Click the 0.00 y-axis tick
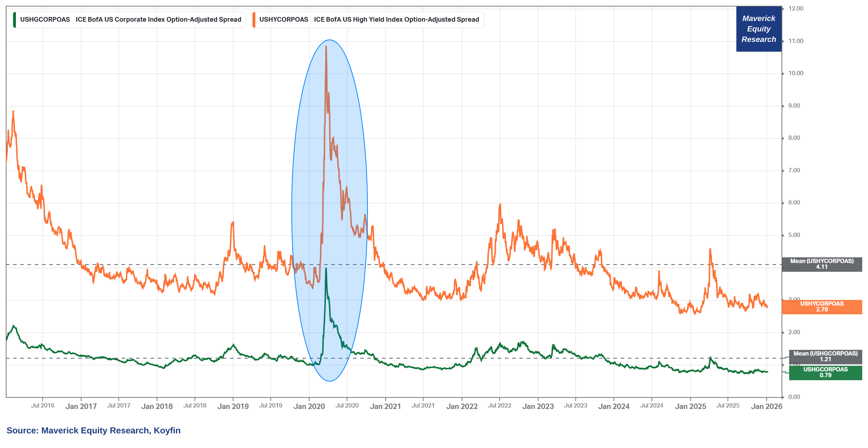The height and width of the screenshot is (448, 868). click(x=794, y=397)
